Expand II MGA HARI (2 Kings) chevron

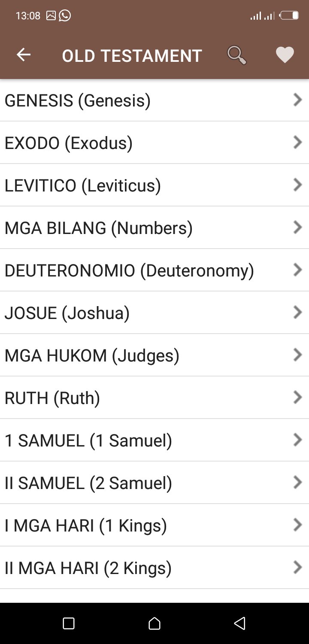click(297, 568)
